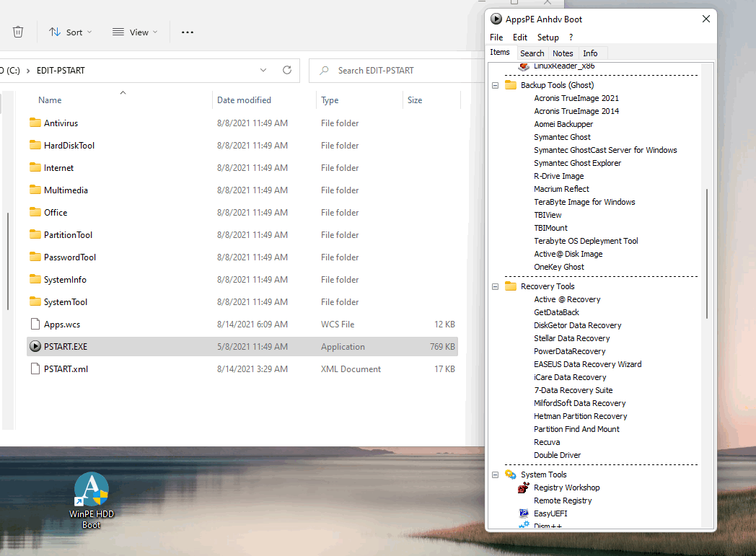
Task: Open the See more ellipsis menu
Action: pyautogui.click(x=188, y=32)
